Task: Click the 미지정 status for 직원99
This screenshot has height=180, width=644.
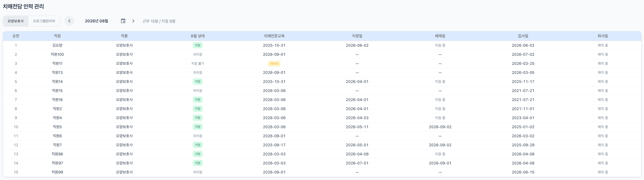Action: pos(198,172)
